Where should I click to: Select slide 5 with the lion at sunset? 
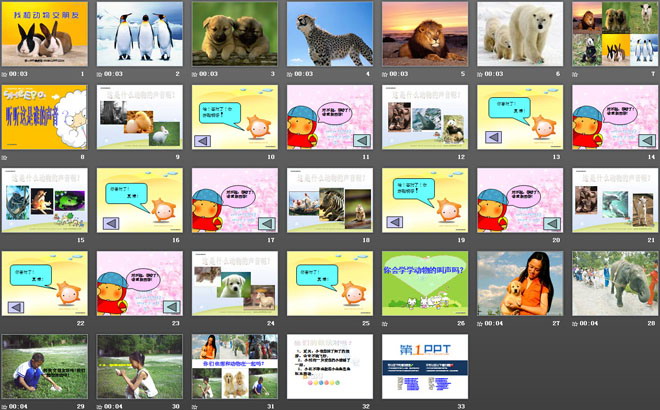point(425,34)
